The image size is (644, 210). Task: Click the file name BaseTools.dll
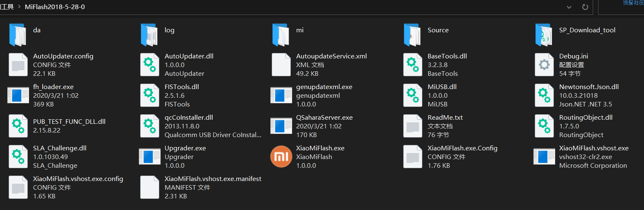click(x=447, y=56)
